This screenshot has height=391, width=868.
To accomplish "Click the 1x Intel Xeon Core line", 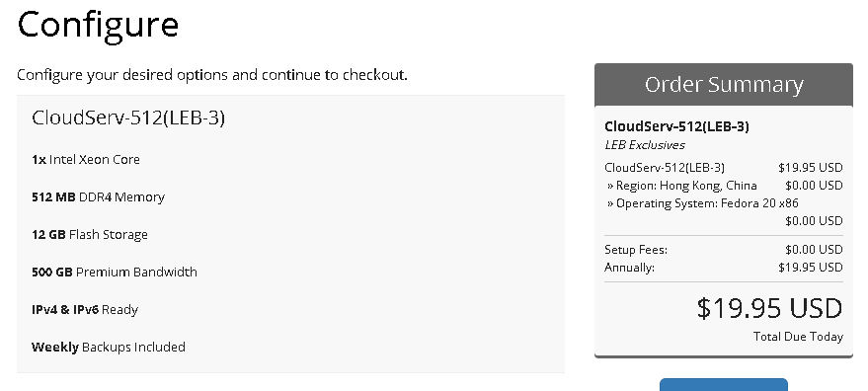I will click(x=86, y=160).
